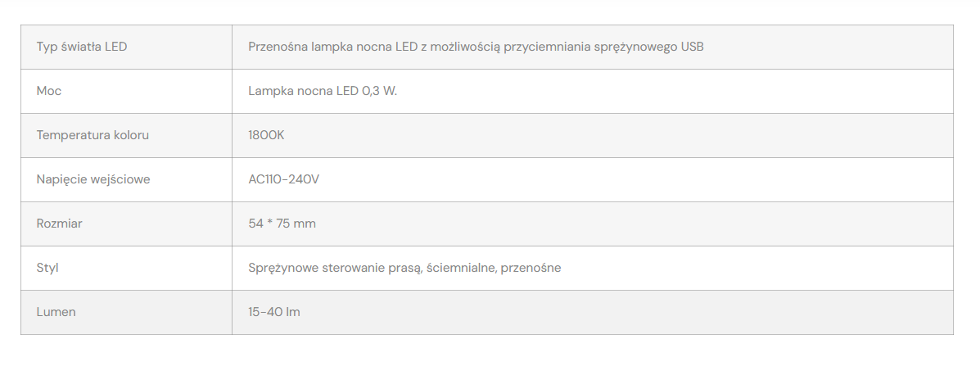This screenshot has height=366, width=980.
Task: Click the 'Sprężynowe sterowanie prasą' style value
Action: [x=336, y=268]
